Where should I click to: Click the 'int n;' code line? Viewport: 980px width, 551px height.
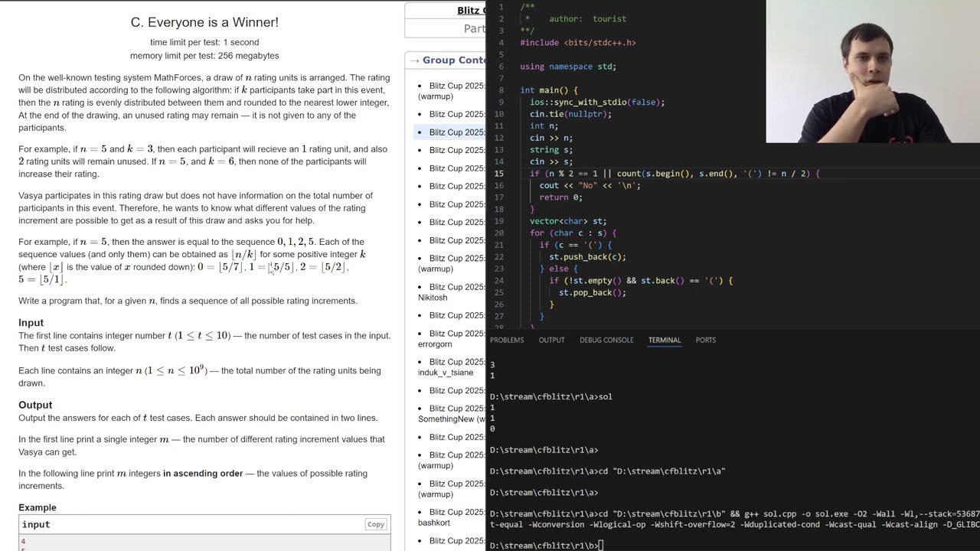click(x=544, y=126)
